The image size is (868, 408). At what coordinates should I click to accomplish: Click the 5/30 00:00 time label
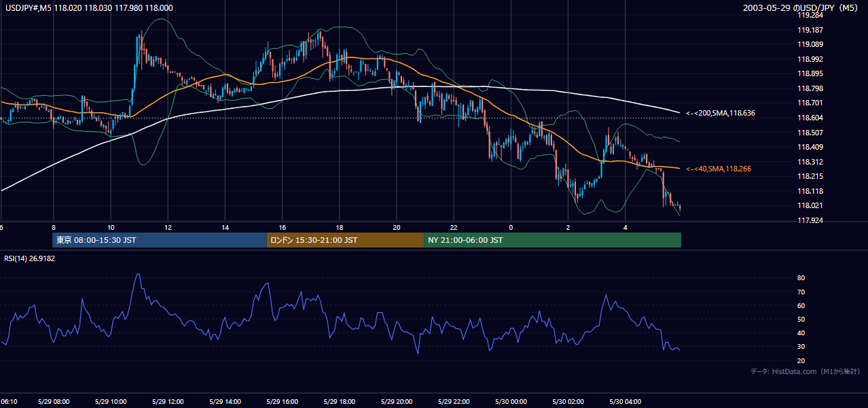(511, 402)
